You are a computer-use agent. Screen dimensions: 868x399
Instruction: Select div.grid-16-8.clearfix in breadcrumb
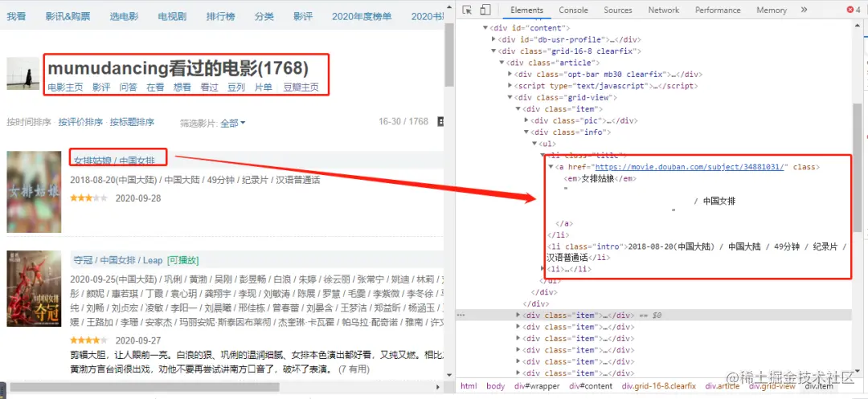(659, 386)
